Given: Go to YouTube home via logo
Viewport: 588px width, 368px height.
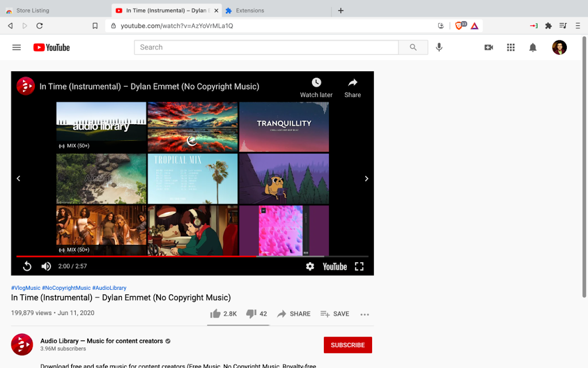Looking at the screenshot, I should 51,47.
